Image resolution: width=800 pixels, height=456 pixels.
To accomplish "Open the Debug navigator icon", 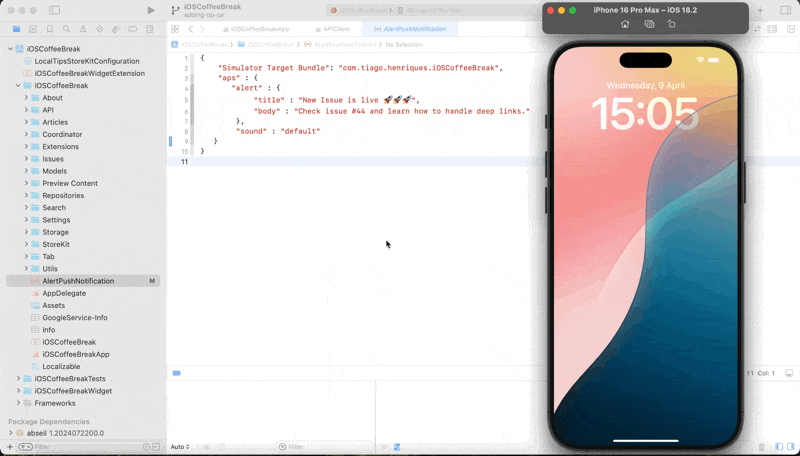I will pos(116,29).
